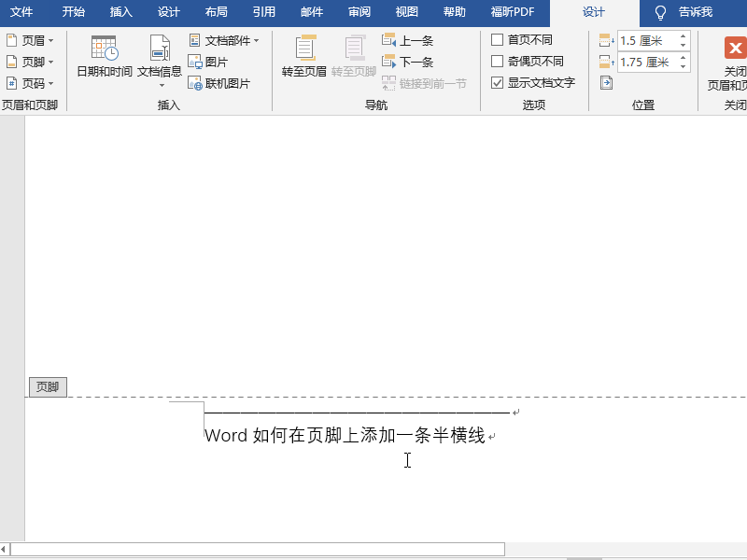Click Go to Header (转至页眉) icon
Image resolution: width=747 pixels, height=560 pixels.
(303, 49)
